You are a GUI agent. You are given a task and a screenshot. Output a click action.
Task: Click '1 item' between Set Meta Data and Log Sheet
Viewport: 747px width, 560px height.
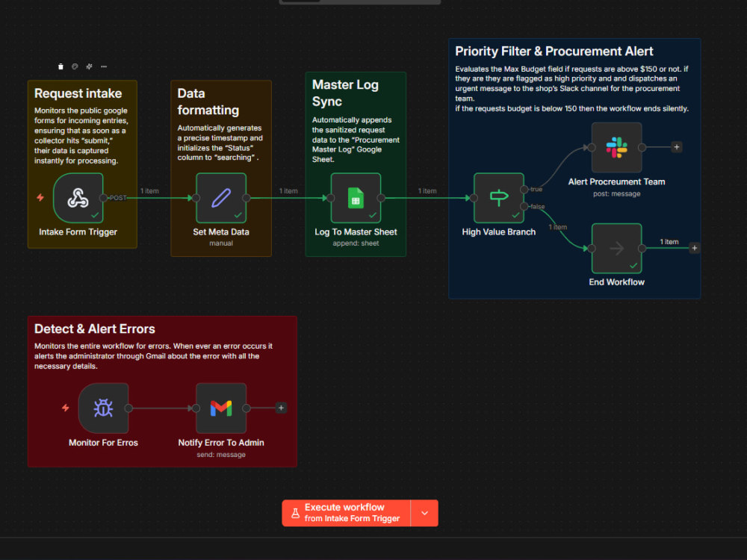(288, 191)
